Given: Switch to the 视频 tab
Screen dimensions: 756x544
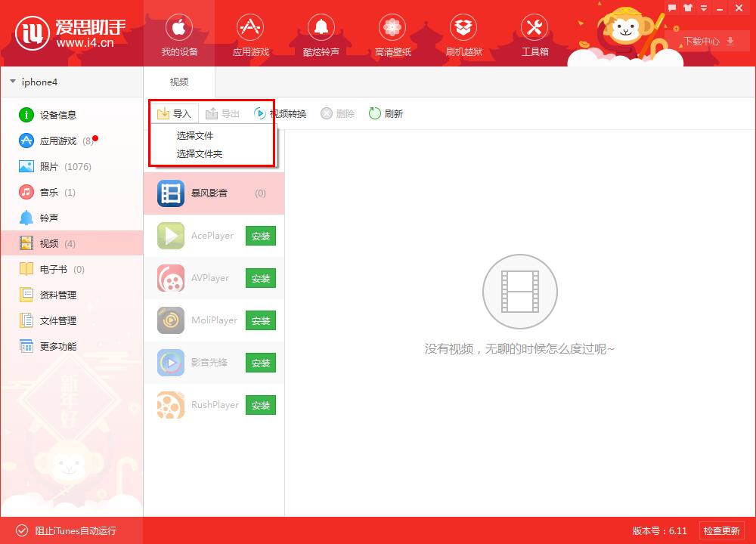Looking at the screenshot, I should [x=178, y=81].
